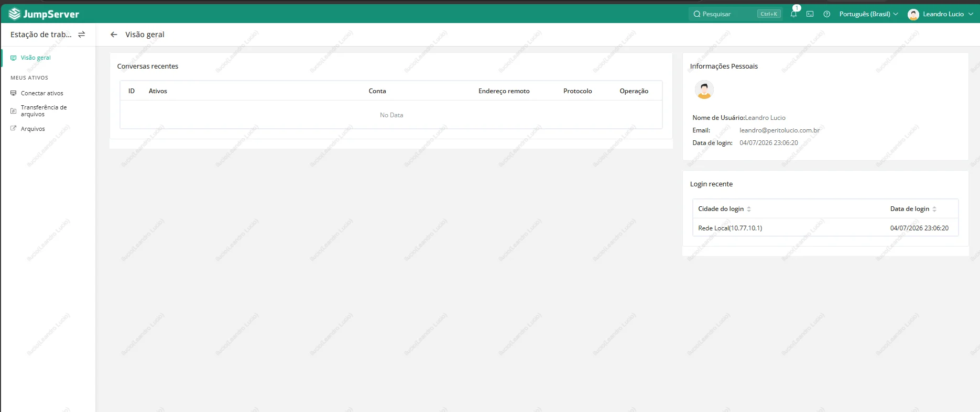980x412 pixels.
Task: Sort by Data de login column arrows
Action: point(934,209)
